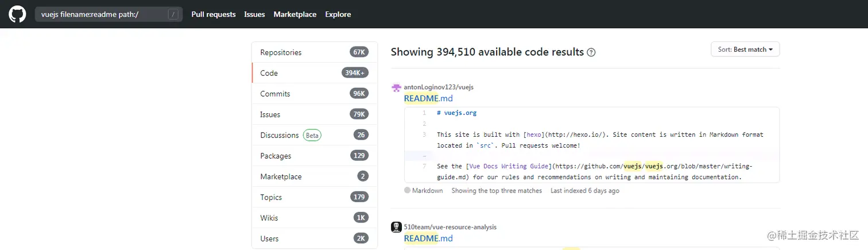The image size is (868, 250).
Task: View Wikis search results
Action: 269,218
